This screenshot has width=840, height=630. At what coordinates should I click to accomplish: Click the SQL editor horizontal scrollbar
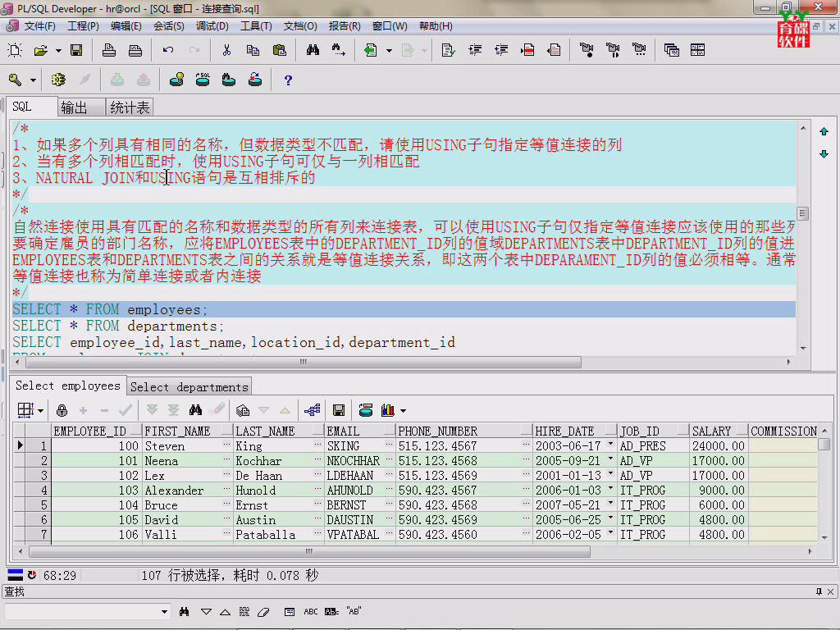(304, 362)
